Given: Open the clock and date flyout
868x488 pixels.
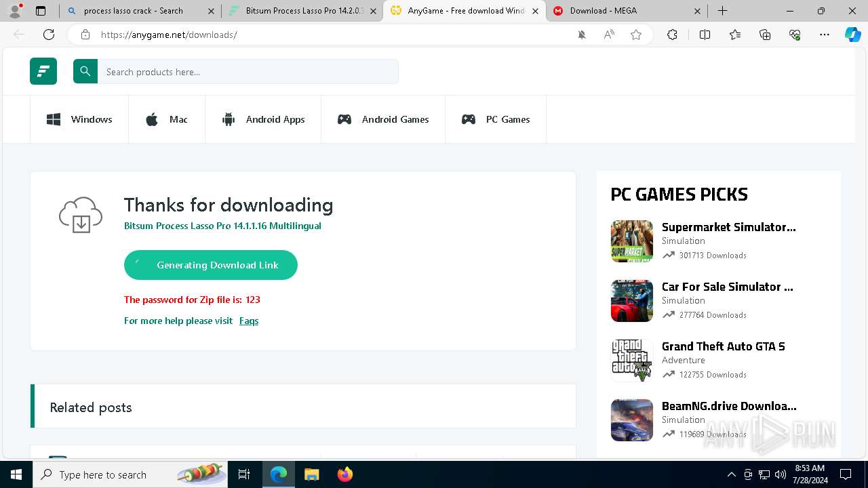Looking at the screenshot, I should coord(809,474).
